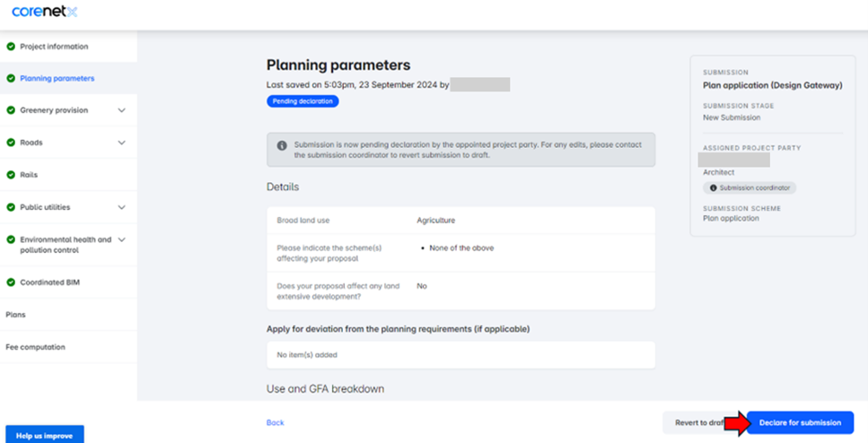Screen dimensions: 868x443
Task: Expand the Public utilities chevron
Action: pyautogui.click(x=122, y=207)
